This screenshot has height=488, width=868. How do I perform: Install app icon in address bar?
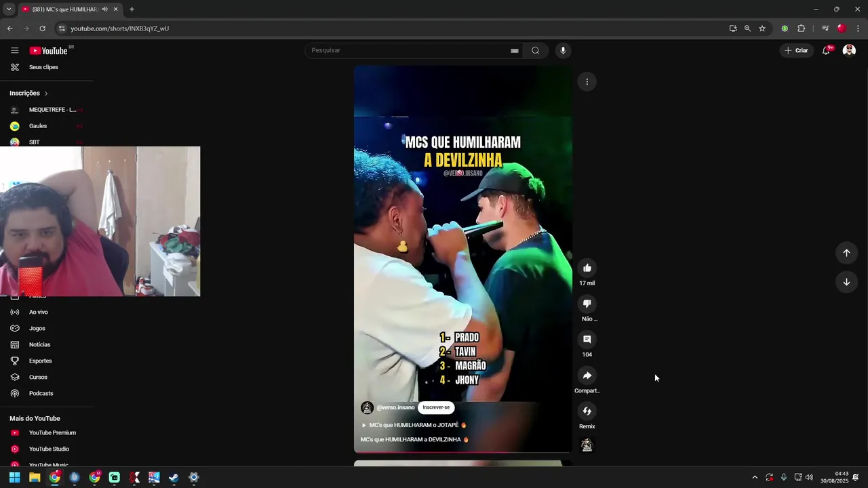[x=733, y=28]
